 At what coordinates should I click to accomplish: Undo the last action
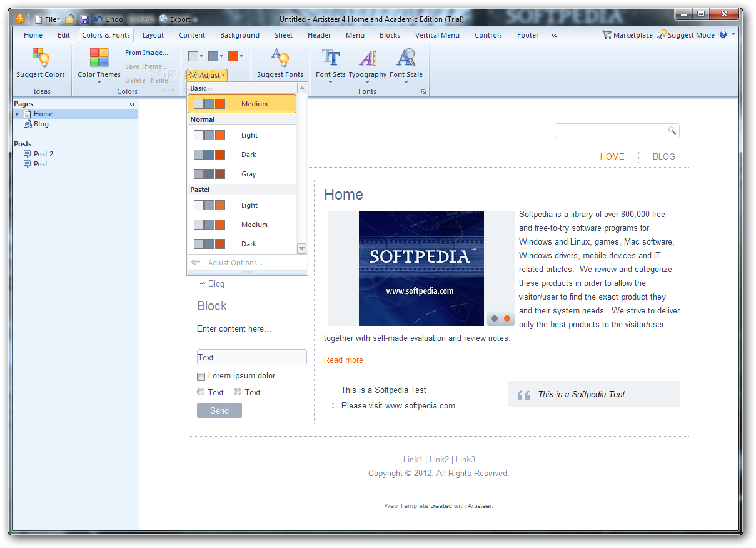108,19
